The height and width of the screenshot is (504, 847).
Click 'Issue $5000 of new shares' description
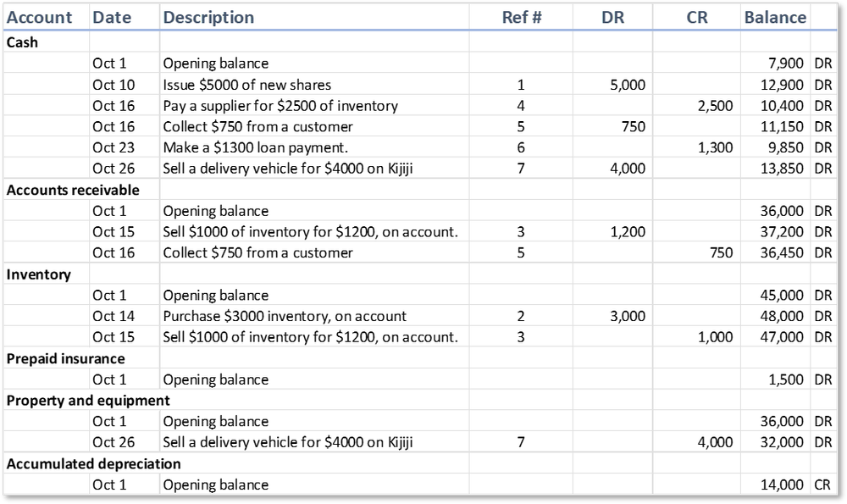tap(246, 85)
